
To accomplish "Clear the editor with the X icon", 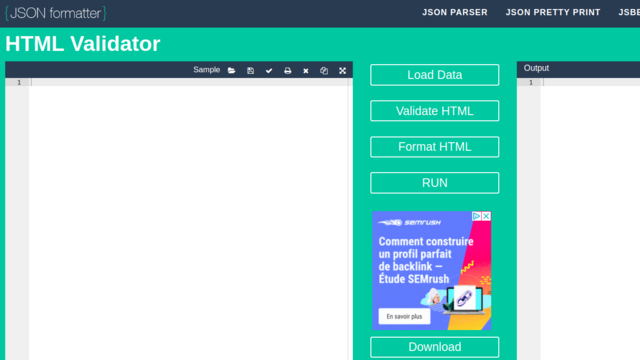I will (306, 71).
